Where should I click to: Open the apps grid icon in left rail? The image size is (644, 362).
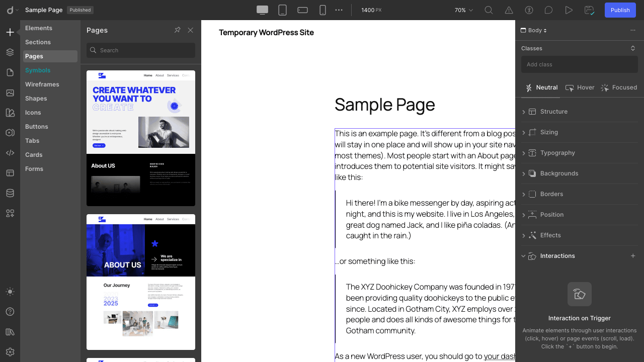pyautogui.click(x=10, y=213)
